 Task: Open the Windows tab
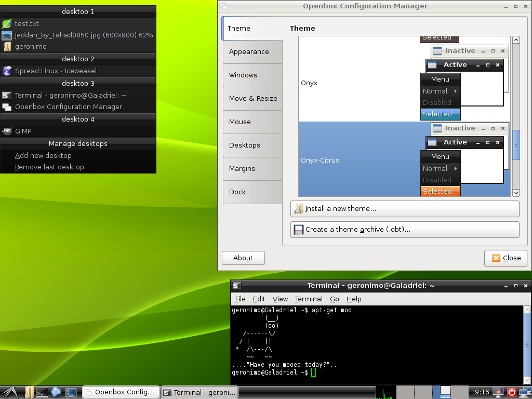253,75
